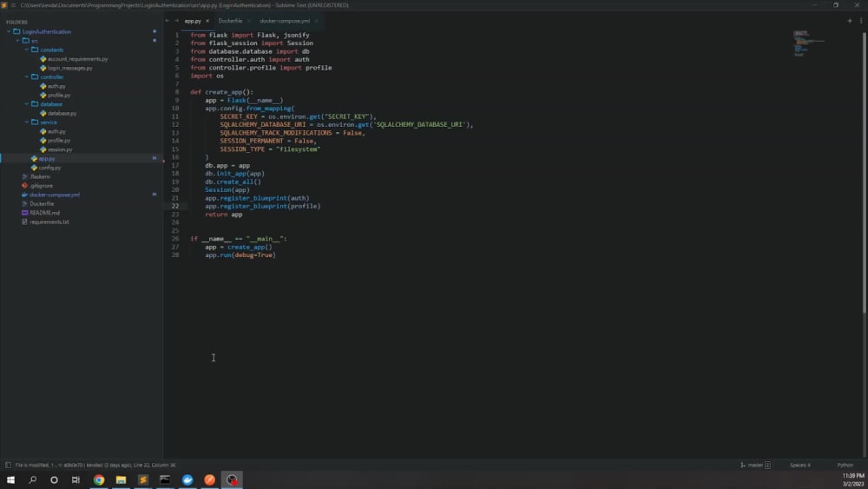Switch to the Dockerfile tab
The height and width of the screenshot is (489, 868).
[230, 21]
